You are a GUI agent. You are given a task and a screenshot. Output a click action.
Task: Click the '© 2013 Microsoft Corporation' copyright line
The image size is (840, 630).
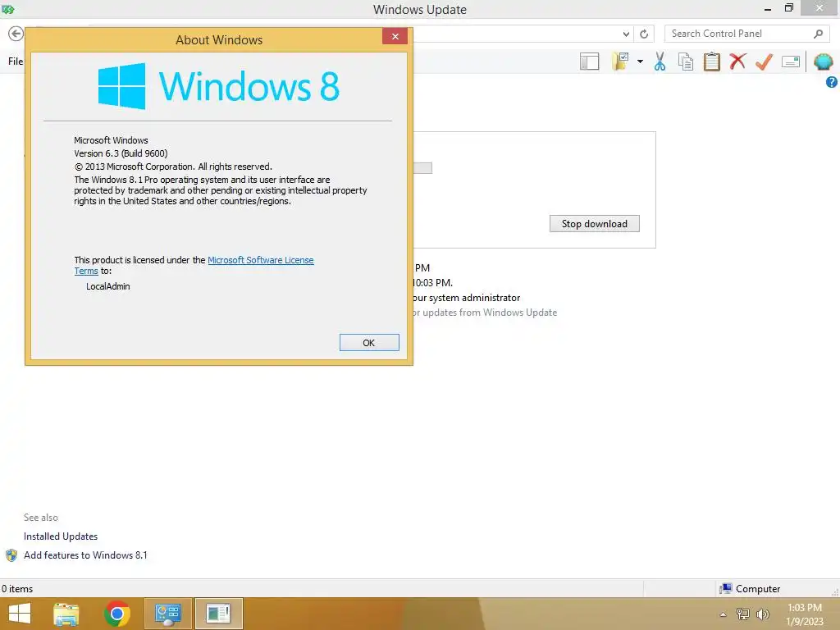[173, 167]
